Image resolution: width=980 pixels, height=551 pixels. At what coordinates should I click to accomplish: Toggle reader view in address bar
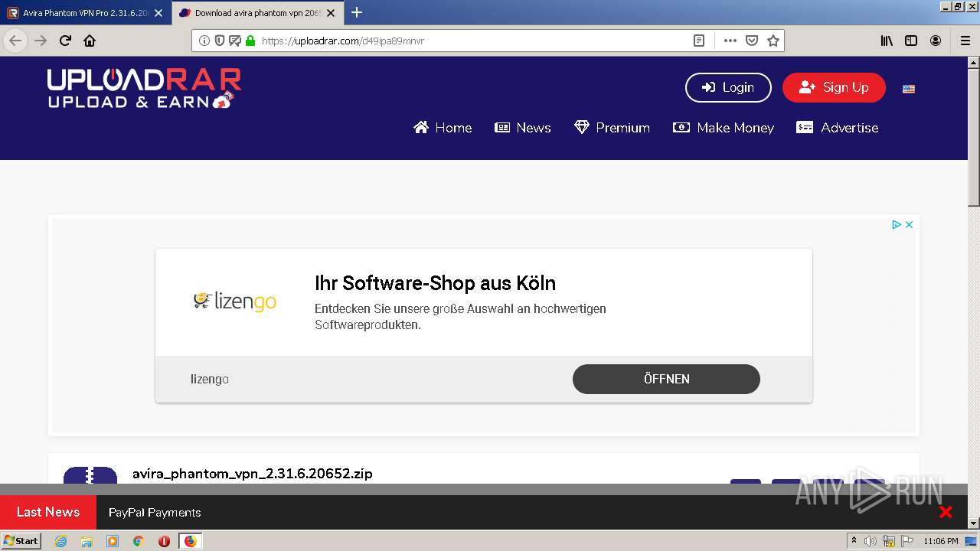pyautogui.click(x=699, y=41)
